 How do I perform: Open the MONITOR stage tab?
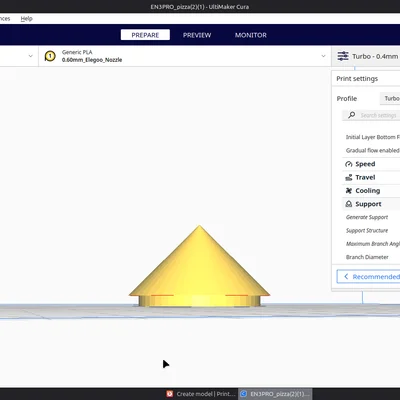pyautogui.click(x=251, y=35)
